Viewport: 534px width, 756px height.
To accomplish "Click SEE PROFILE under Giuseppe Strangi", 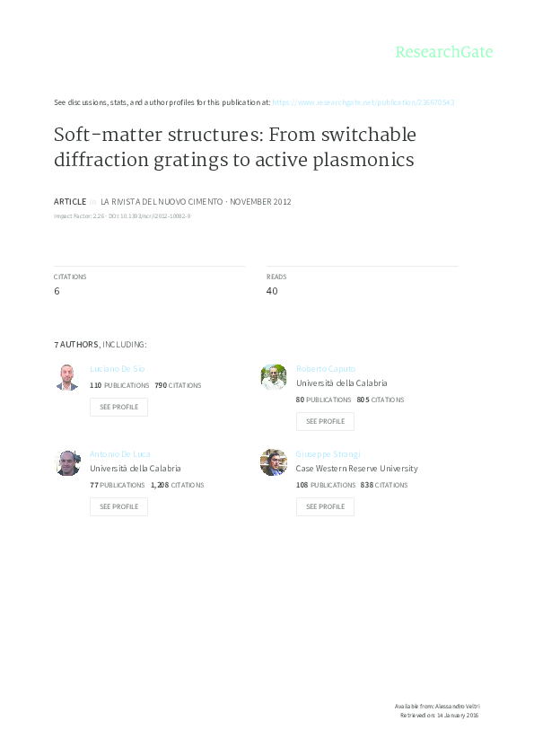I will click(325, 506).
